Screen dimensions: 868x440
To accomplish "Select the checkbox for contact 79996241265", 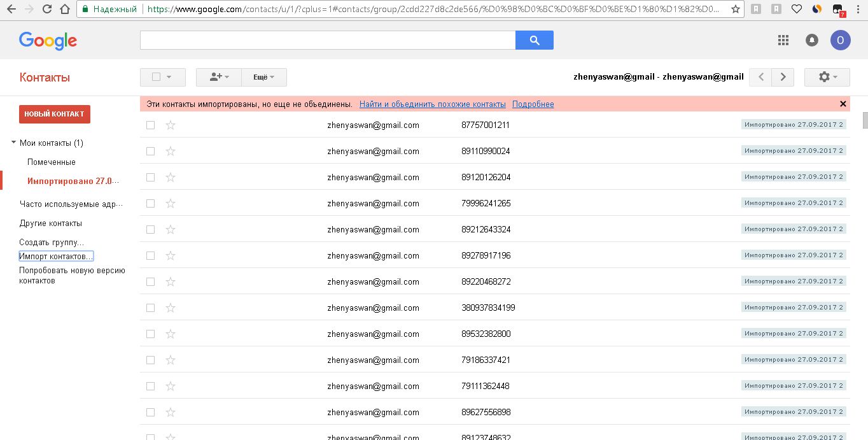I will click(x=151, y=204).
